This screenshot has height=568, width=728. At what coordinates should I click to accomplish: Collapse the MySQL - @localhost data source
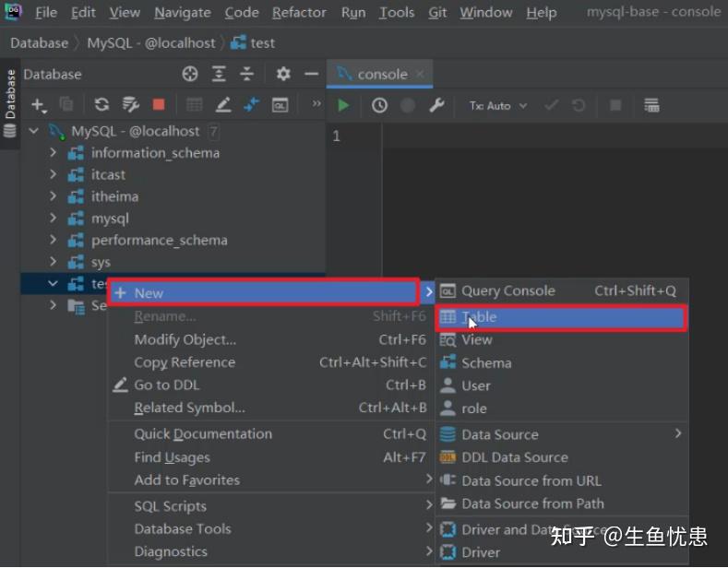34,131
